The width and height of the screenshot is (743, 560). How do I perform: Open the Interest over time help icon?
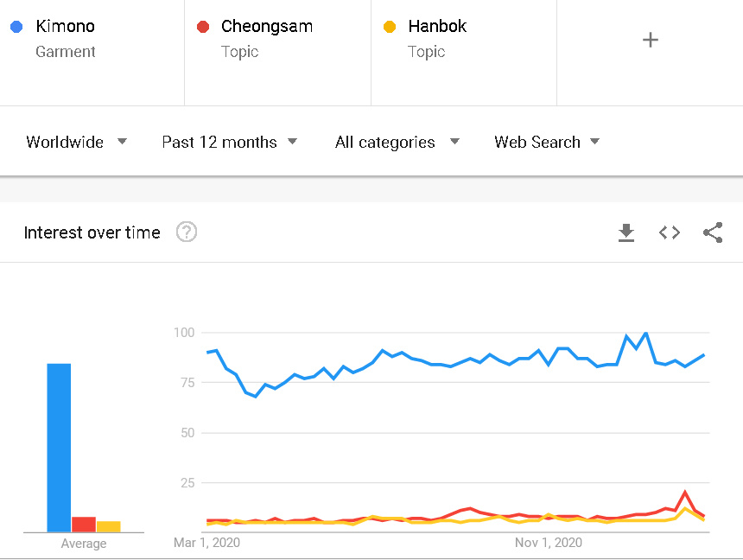(187, 232)
